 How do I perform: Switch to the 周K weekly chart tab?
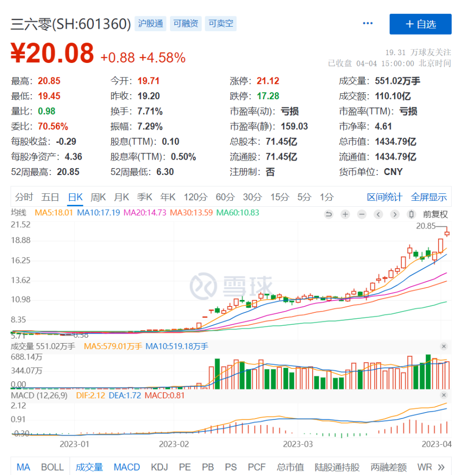coord(98,197)
